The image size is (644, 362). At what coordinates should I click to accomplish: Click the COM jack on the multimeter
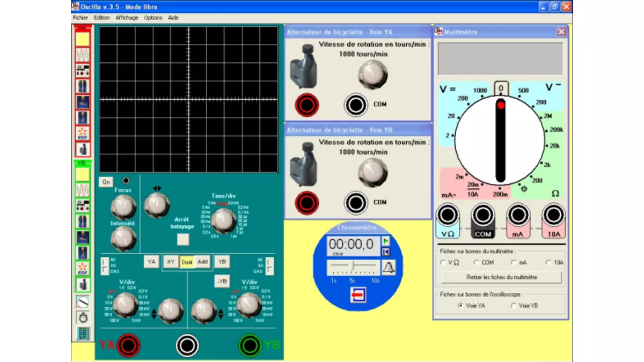[482, 215]
